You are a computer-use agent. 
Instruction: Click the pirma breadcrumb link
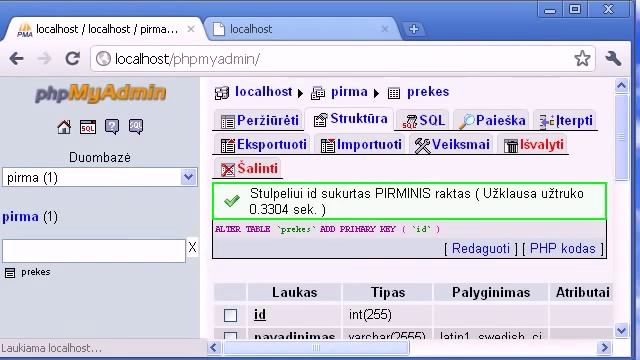pos(349,92)
